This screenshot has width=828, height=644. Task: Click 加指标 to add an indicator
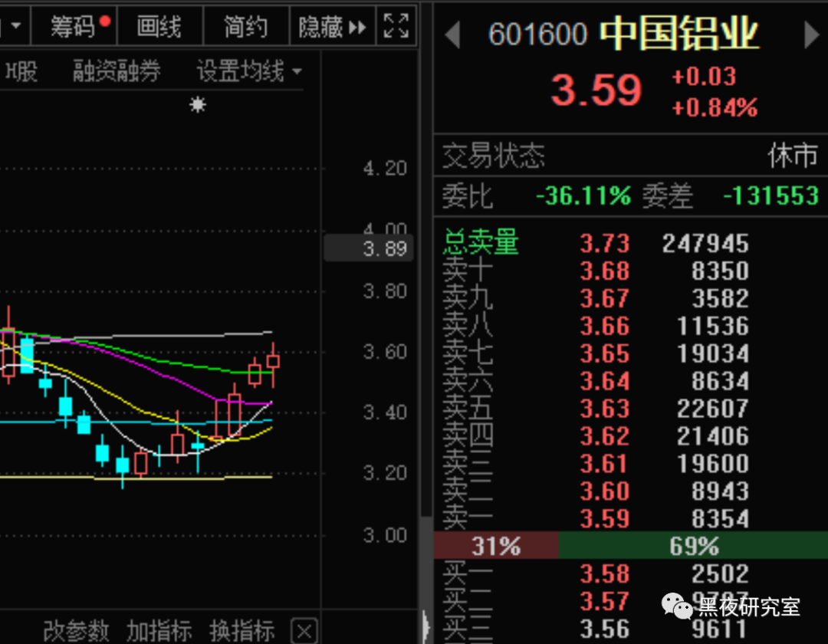click(159, 631)
